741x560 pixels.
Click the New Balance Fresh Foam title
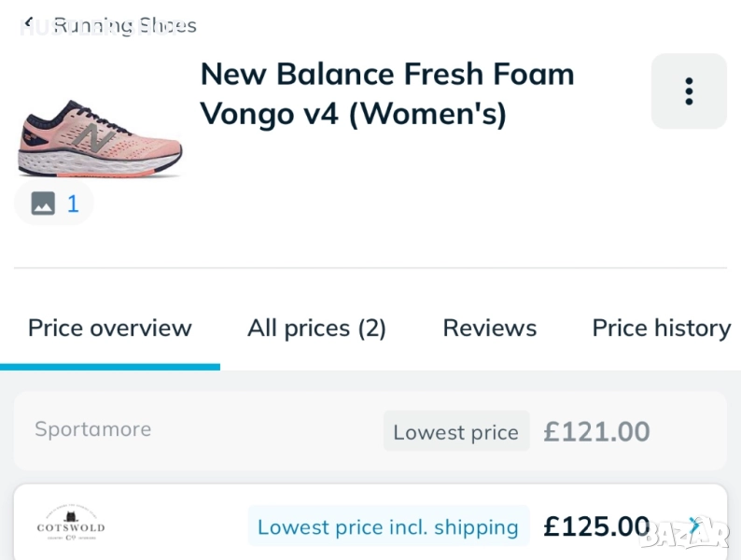(x=387, y=93)
